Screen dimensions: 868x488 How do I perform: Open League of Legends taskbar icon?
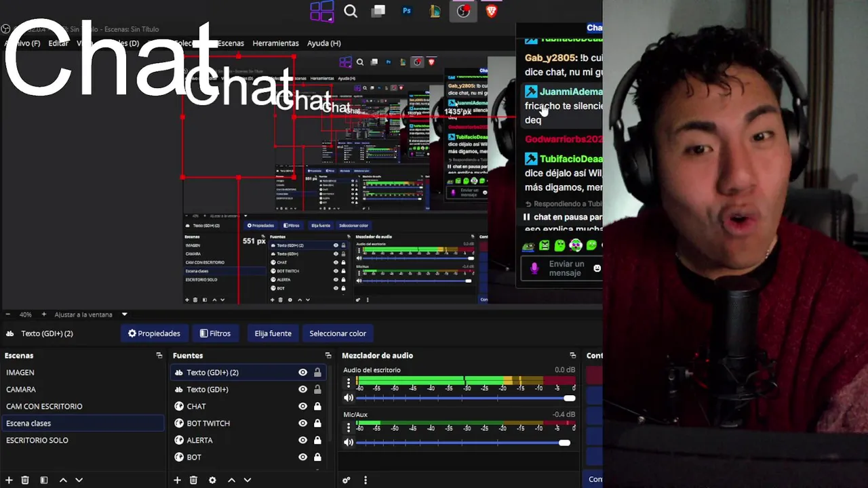coord(435,11)
